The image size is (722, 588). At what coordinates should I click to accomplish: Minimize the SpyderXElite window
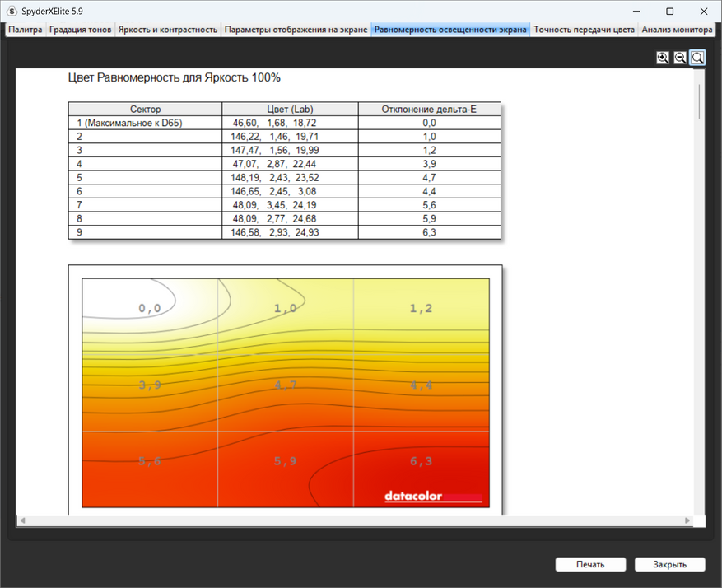(x=637, y=11)
